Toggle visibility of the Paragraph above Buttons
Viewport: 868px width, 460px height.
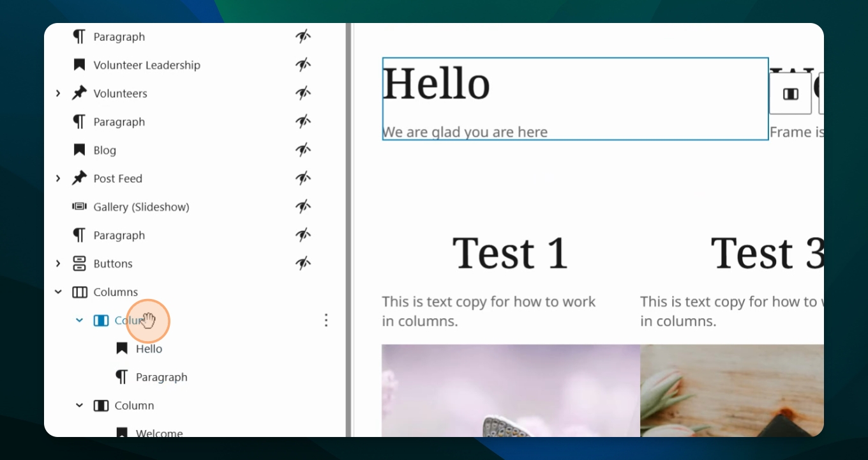coord(303,235)
